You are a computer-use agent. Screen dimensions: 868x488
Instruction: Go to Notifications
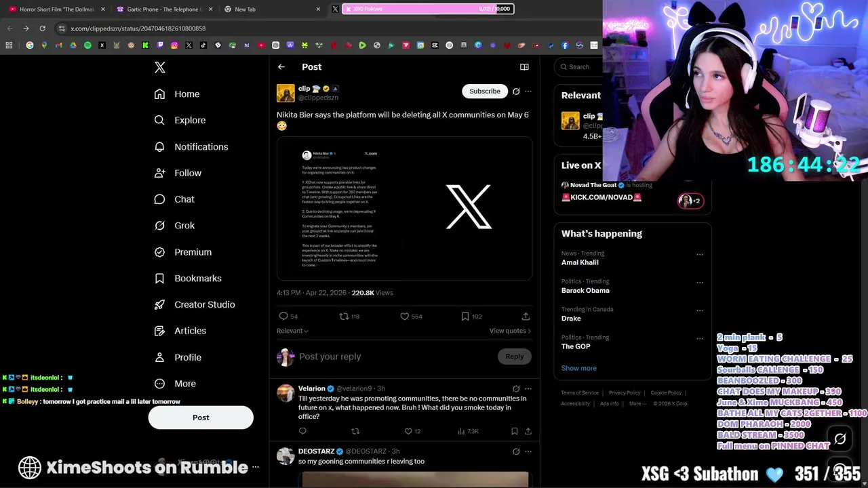[191, 146]
